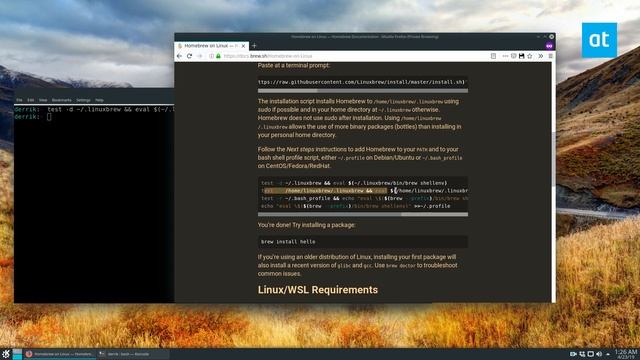Open Konsole Edit menu
The image size is (640, 360).
(31, 100)
